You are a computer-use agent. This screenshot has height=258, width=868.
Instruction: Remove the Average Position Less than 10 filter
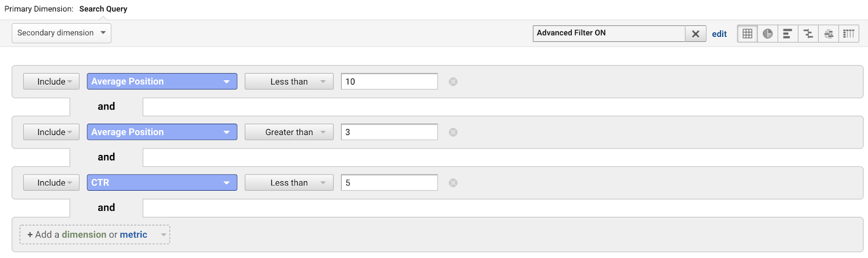(x=453, y=82)
